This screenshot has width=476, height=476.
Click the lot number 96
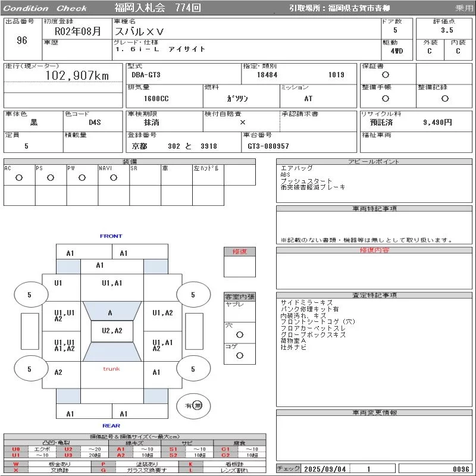click(22, 40)
